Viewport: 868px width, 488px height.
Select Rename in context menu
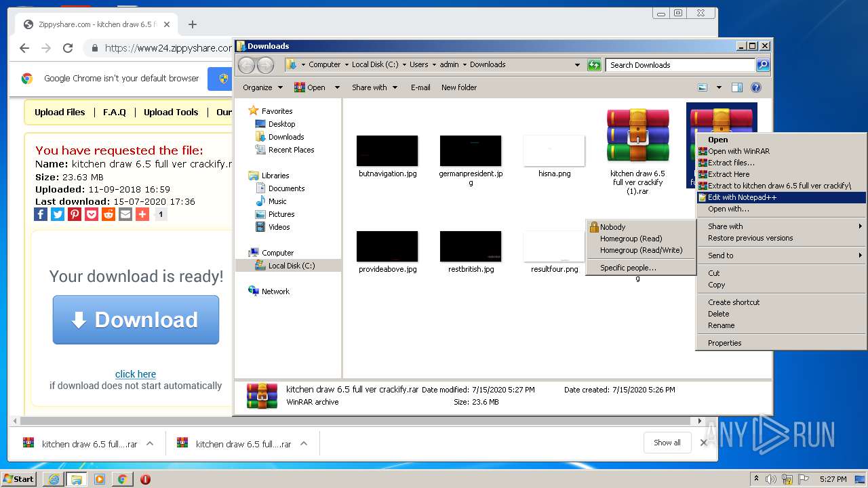click(781, 325)
